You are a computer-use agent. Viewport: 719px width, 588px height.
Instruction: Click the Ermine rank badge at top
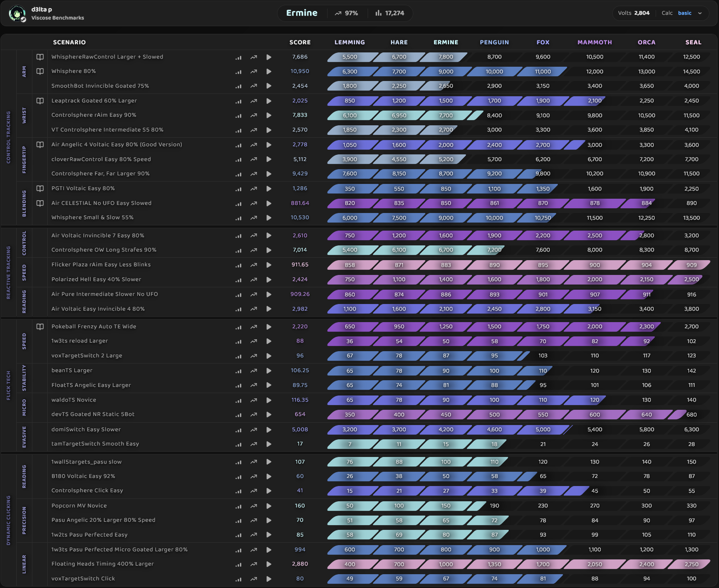tap(301, 13)
